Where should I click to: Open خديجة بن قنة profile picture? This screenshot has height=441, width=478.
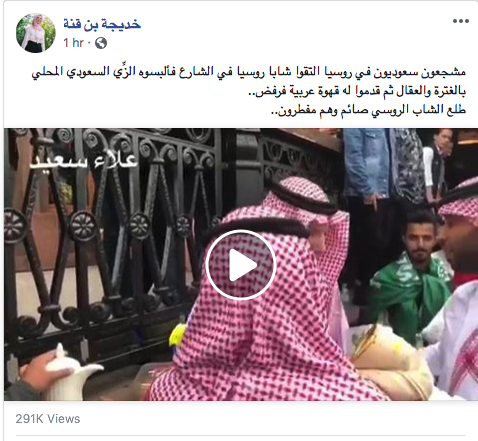[x=36, y=33]
